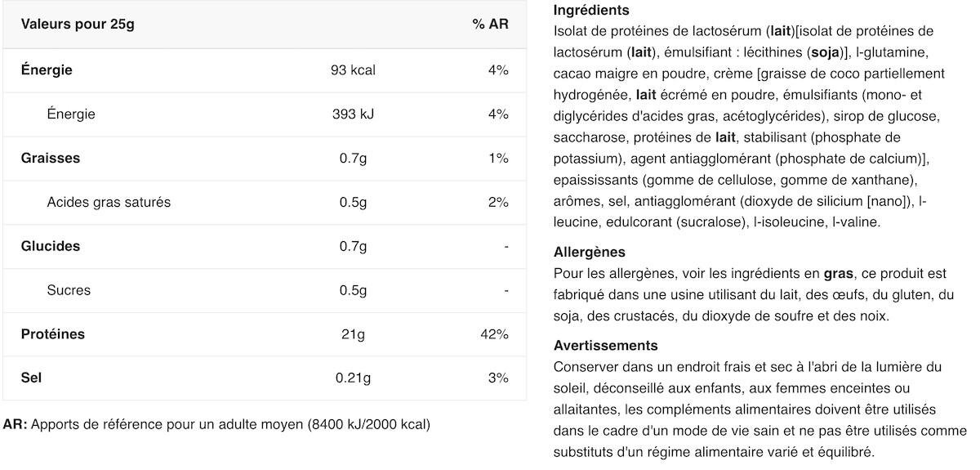The width and height of the screenshot is (980, 470).
Task: Select the bold 'gras' word in Allergènes
Action: (x=838, y=274)
